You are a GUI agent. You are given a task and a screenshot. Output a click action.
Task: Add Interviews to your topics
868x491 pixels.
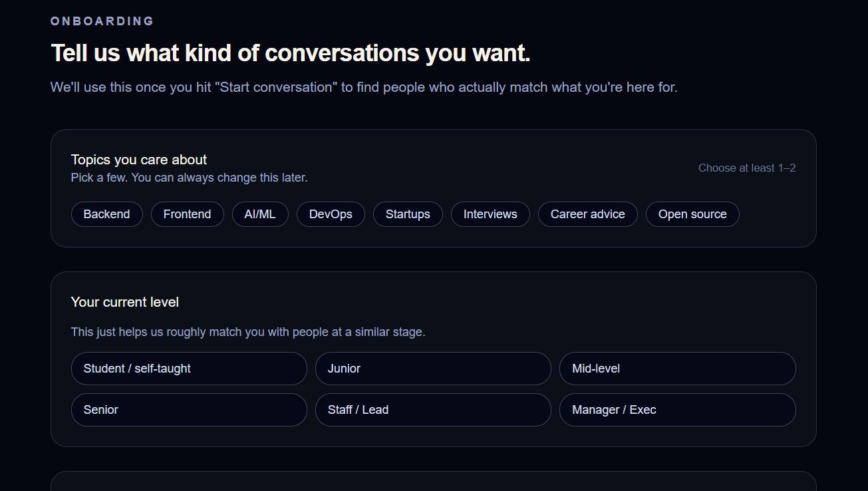[490, 214]
